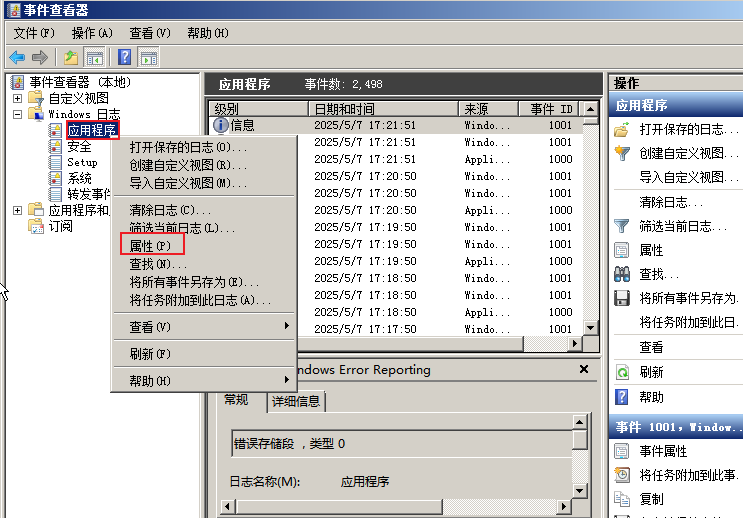Select the 应用程序 node in tree

pos(92,130)
